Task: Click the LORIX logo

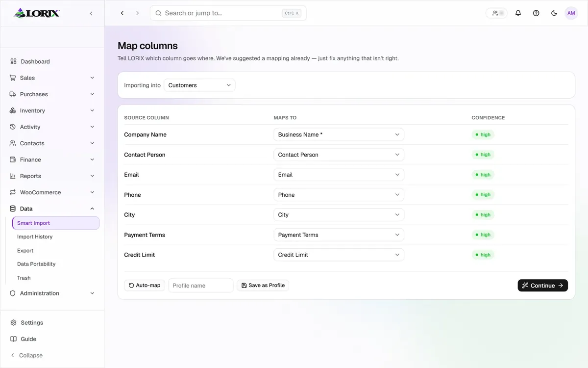Action: (x=37, y=13)
